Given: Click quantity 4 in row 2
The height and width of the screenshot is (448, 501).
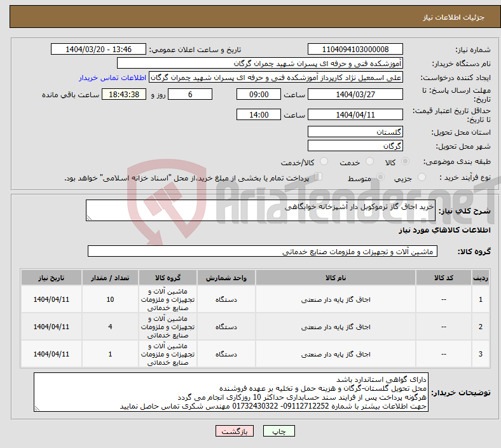Looking at the screenshot, I should [x=110, y=327].
